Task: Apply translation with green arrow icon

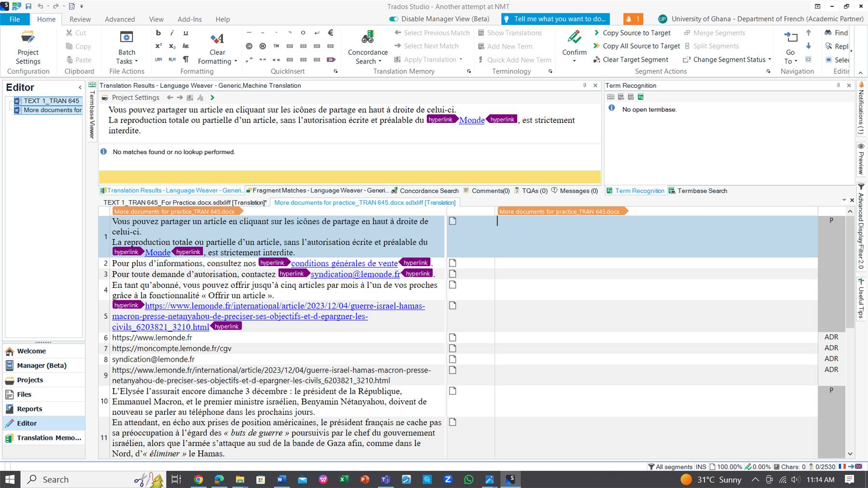Action: point(212,97)
